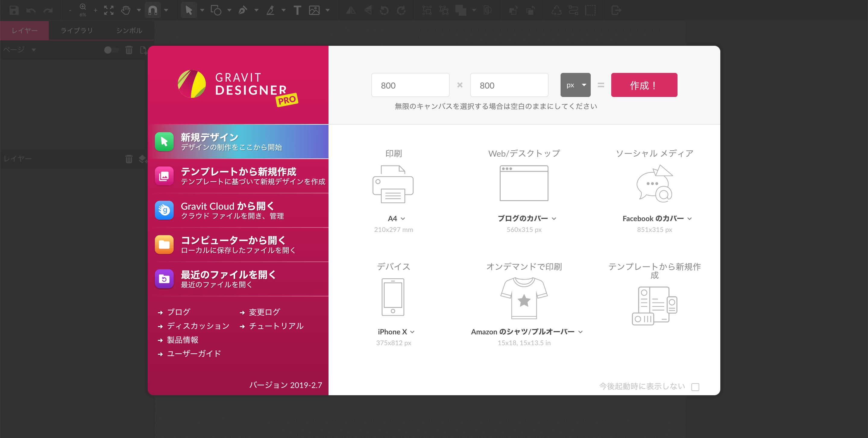
Task: Toggle the switch in the ページ panel
Action: (111, 50)
